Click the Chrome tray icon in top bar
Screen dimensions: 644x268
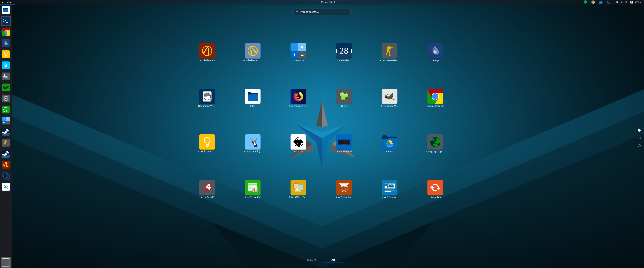coord(593,2)
